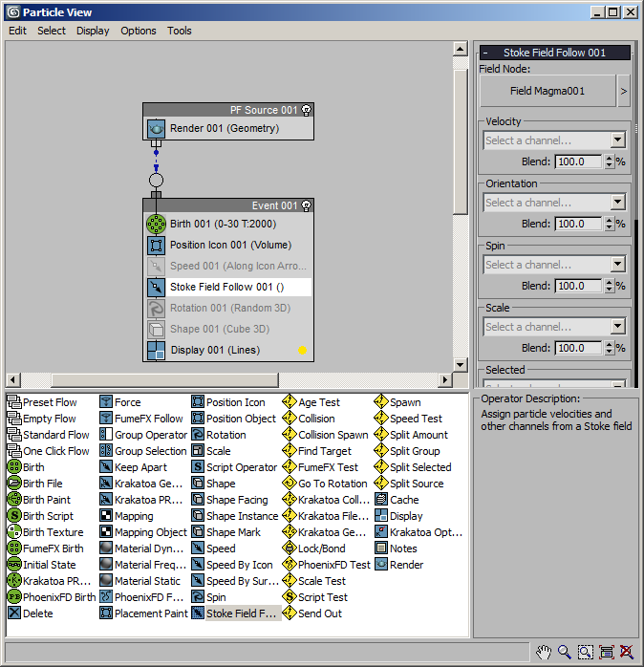Select the Zoom magnifier tool
This screenshot has width=644, height=667.
click(x=565, y=652)
